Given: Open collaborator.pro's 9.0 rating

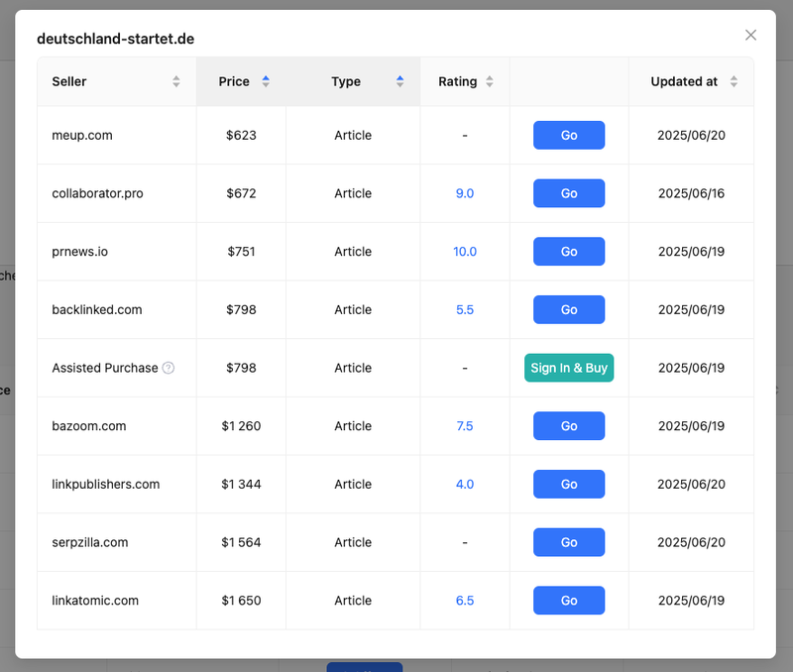Looking at the screenshot, I should coord(464,193).
